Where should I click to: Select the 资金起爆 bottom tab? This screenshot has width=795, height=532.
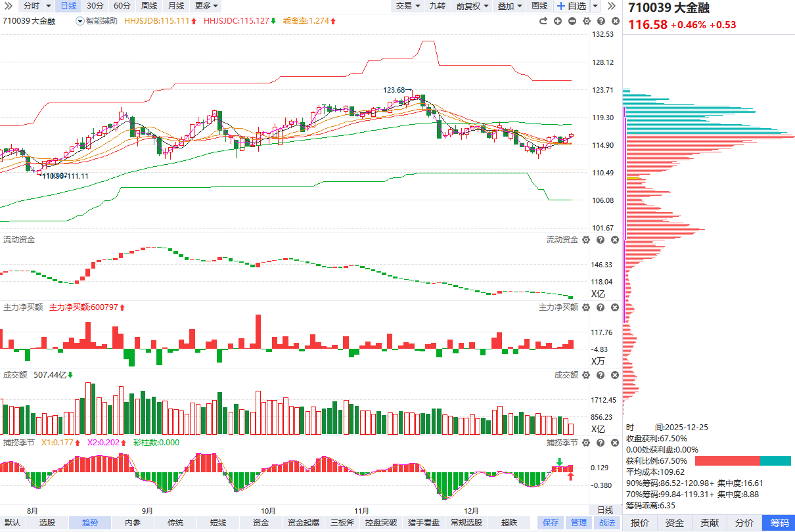click(304, 523)
